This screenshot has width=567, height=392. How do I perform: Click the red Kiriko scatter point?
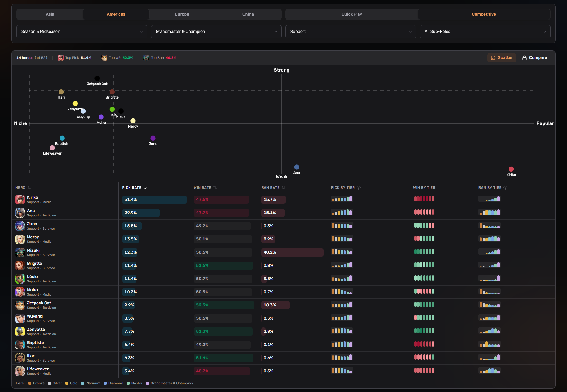coord(511,169)
